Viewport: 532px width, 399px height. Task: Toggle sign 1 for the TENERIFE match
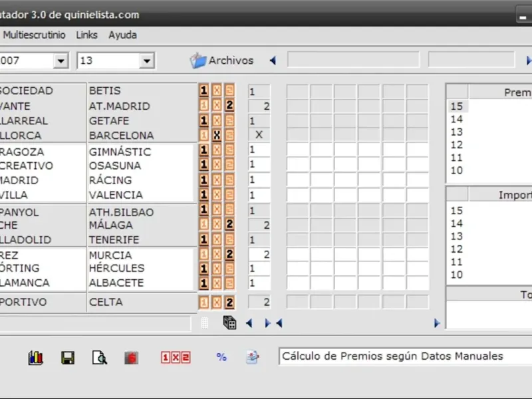coord(203,239)
